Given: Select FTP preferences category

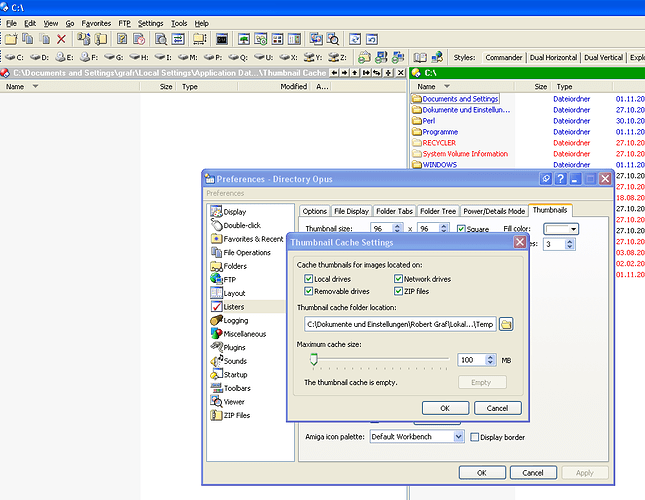Looking at the screenshot, I should [224, 280].
